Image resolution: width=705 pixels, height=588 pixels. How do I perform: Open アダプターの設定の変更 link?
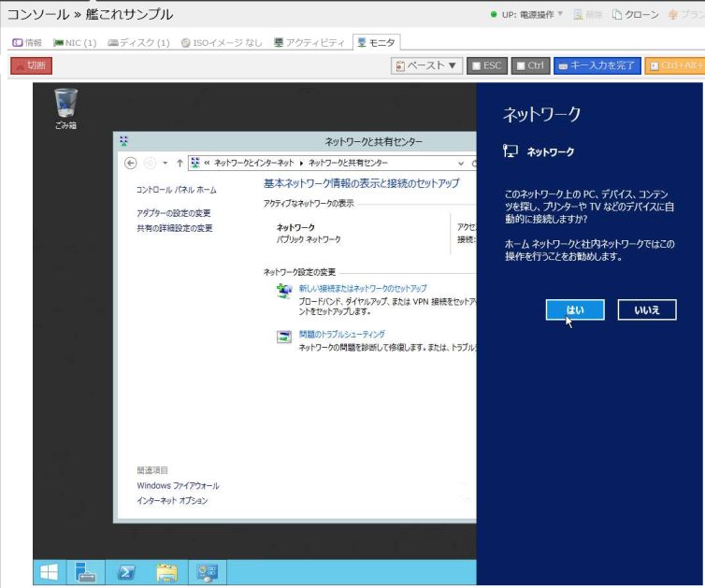174,213
